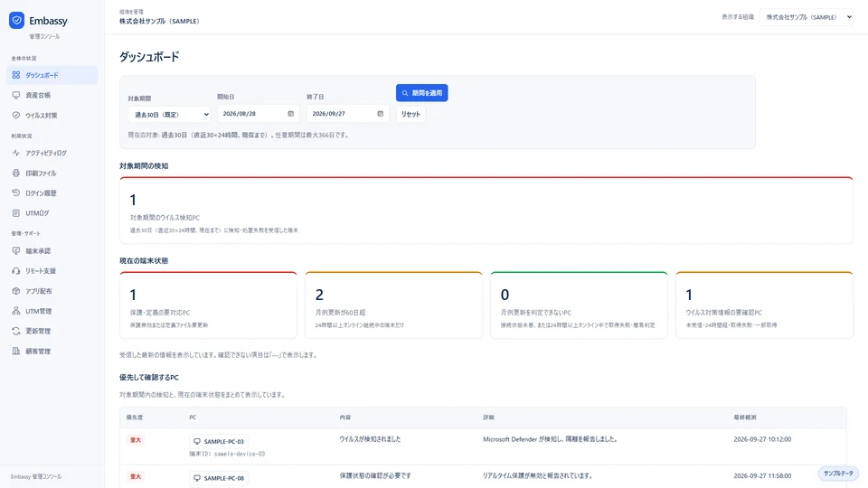Click the text 保護状態の確認が必要です

click(x=375, y=475)
